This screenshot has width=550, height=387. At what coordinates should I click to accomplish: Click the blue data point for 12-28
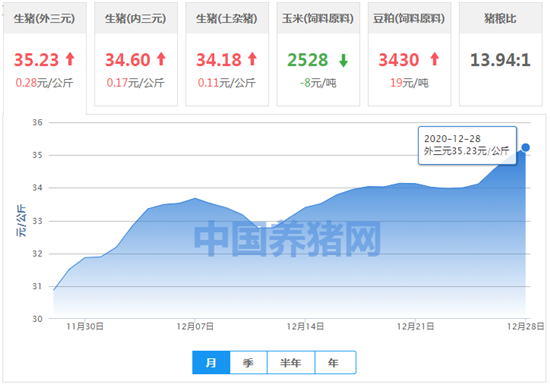tap(525, 147)
